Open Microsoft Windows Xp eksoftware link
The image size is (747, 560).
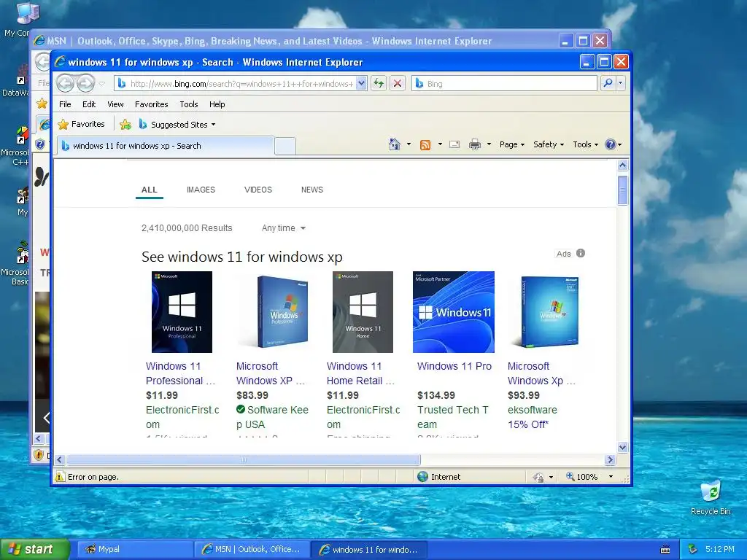pos(542,373)
